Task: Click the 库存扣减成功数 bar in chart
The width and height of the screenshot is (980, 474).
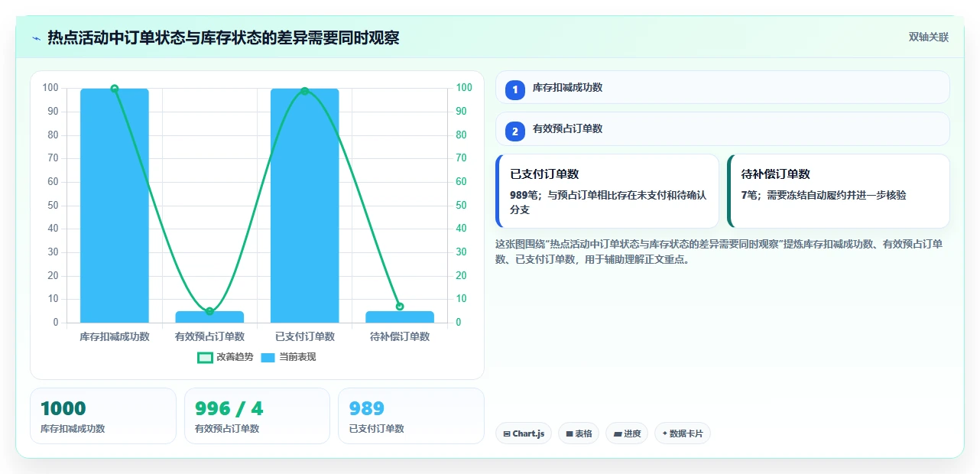Action: coord(115,206)
